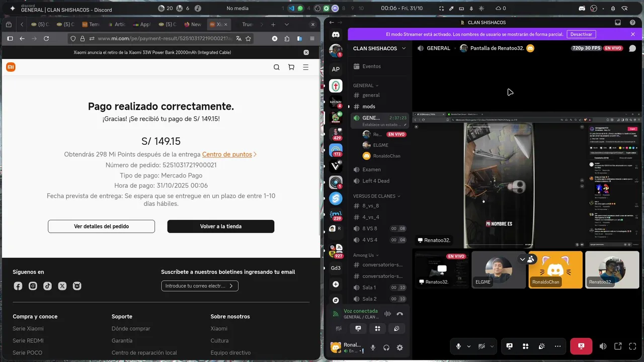
Task: Open the search icon on Xiaomi site
Action: (x=276, y=67)
